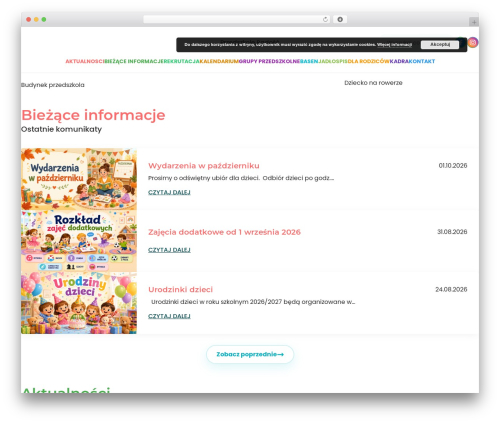Open REKRUTACJA menu item

click(x=182, y=61)
